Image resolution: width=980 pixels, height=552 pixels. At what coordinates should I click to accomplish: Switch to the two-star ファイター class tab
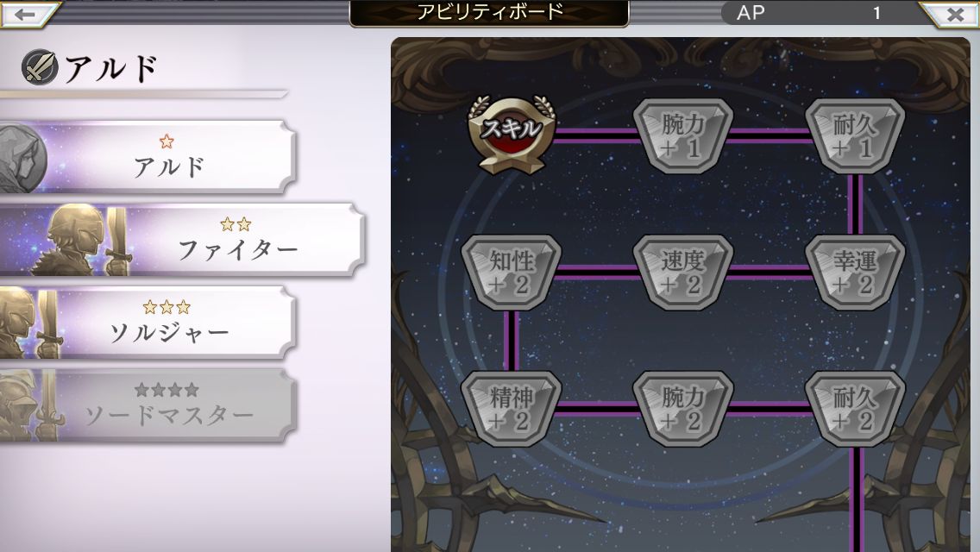tap(181, 240)
